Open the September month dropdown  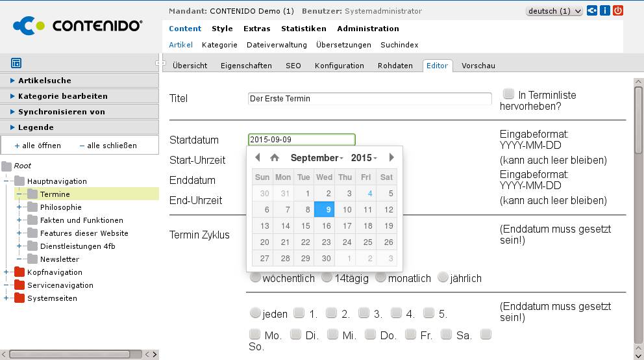tap(317, 158)
